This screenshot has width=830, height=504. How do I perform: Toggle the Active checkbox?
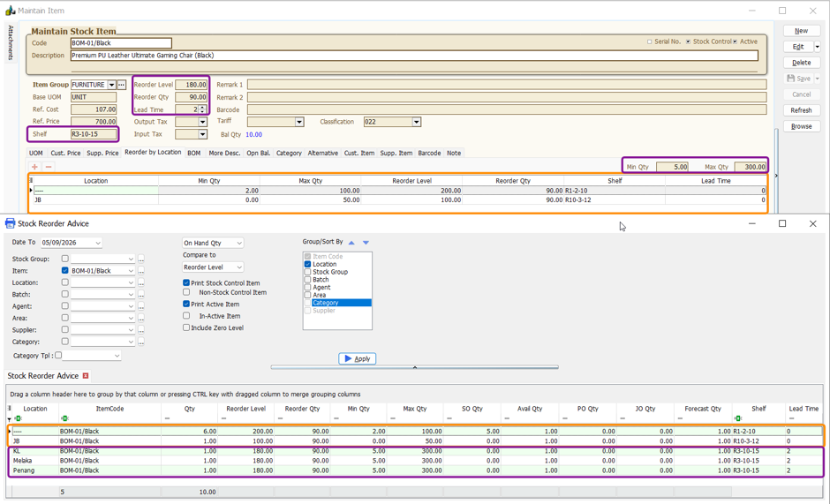736,41
